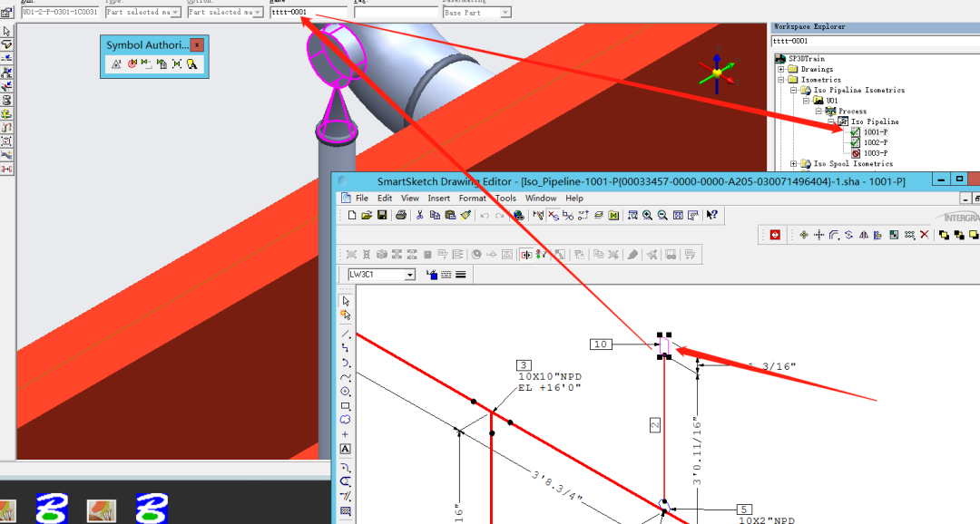Open the Help menu in SmartSketch
This screenshot has height=524, width=980.
pos(574,198)
